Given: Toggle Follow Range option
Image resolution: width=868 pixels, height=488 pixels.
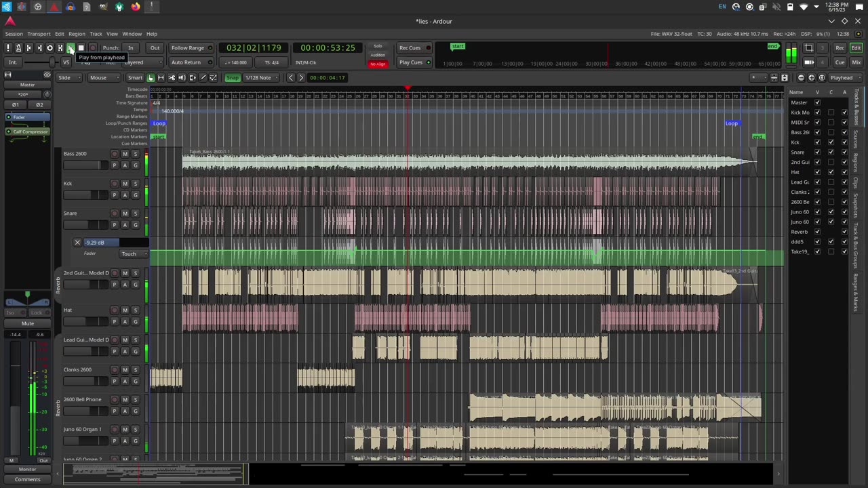Looking at the screenshot, I should (x=191, y=48).
